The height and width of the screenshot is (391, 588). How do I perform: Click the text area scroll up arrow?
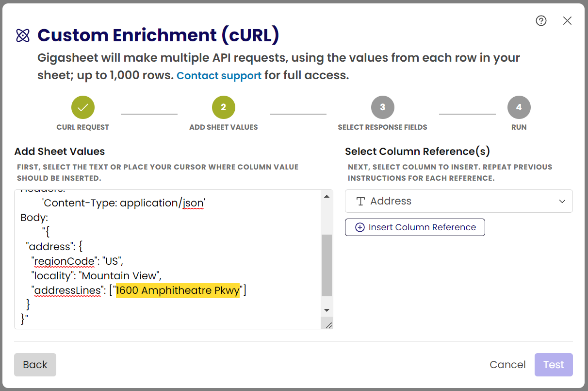tap(327, 196)
